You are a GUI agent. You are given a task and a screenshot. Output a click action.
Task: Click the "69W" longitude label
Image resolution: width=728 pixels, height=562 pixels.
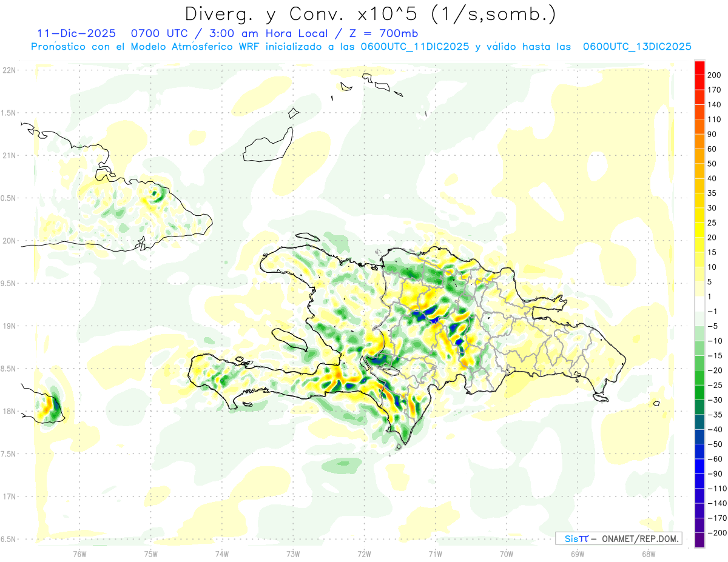(x=578, y=554)
